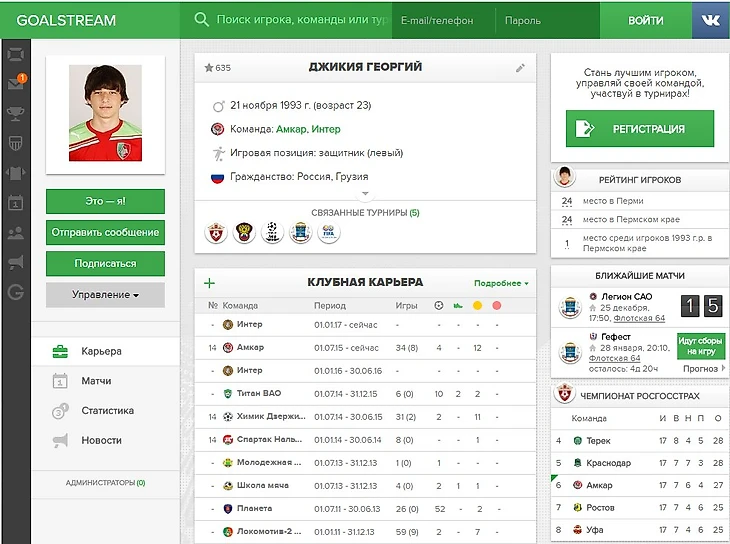Click the star rating 635
The height and width of the screenshot is (544, 730).
217,68
